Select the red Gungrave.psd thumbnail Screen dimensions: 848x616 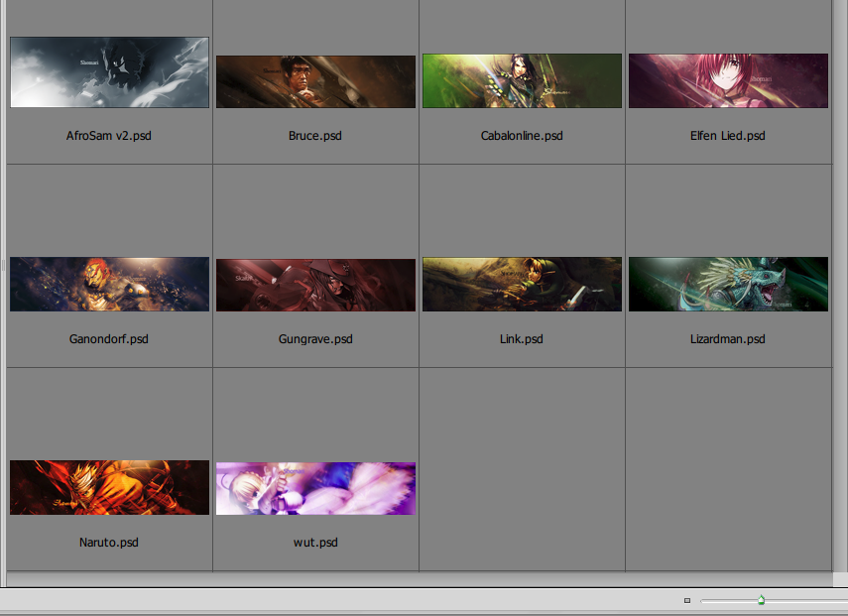315,285
